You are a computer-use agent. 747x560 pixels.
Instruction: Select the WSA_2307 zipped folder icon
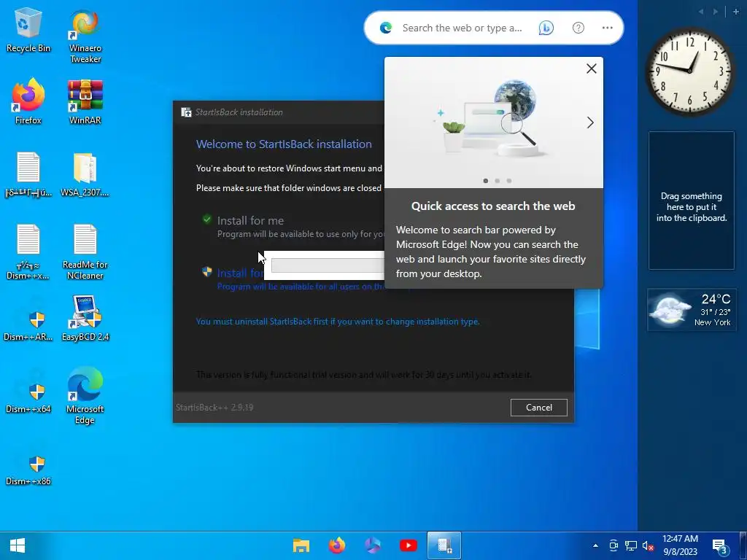[x=85, y=174]
